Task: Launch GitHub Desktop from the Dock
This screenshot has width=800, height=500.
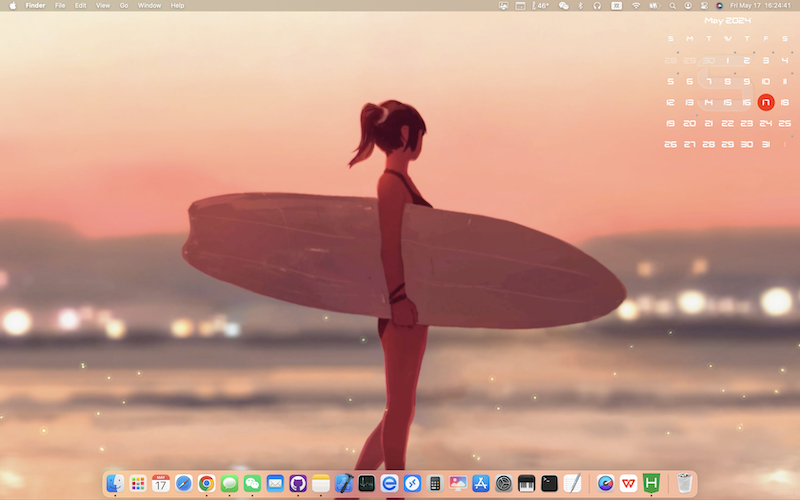Action: point(298,483)
